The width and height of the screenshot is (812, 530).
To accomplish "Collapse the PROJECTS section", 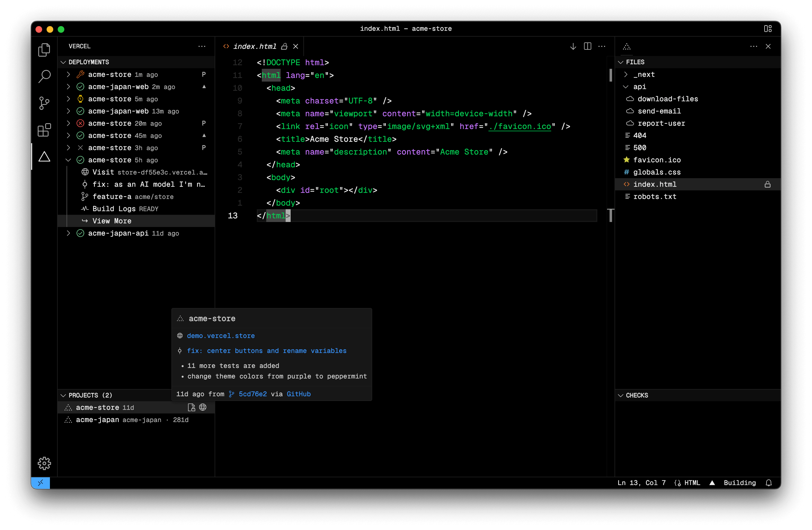I will pos(63,395).
